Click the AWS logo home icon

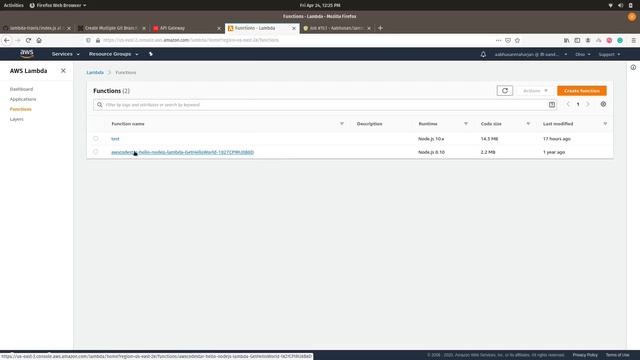27,53
